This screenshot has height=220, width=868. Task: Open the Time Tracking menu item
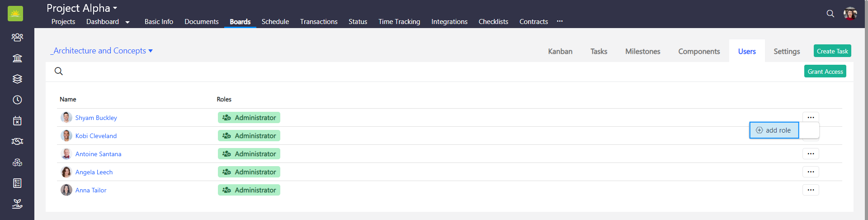399,22
